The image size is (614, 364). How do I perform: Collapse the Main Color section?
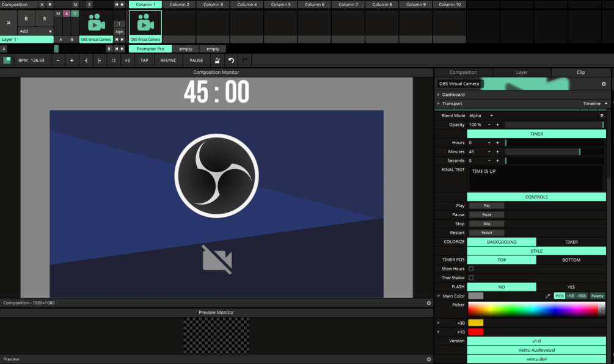(438, 296)
